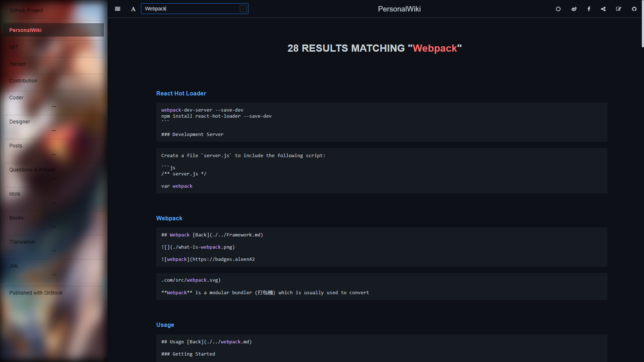The height and width of the screenshot is (362, 644).
Task: Click the '### Development Server' line
Action: (193, 134)
